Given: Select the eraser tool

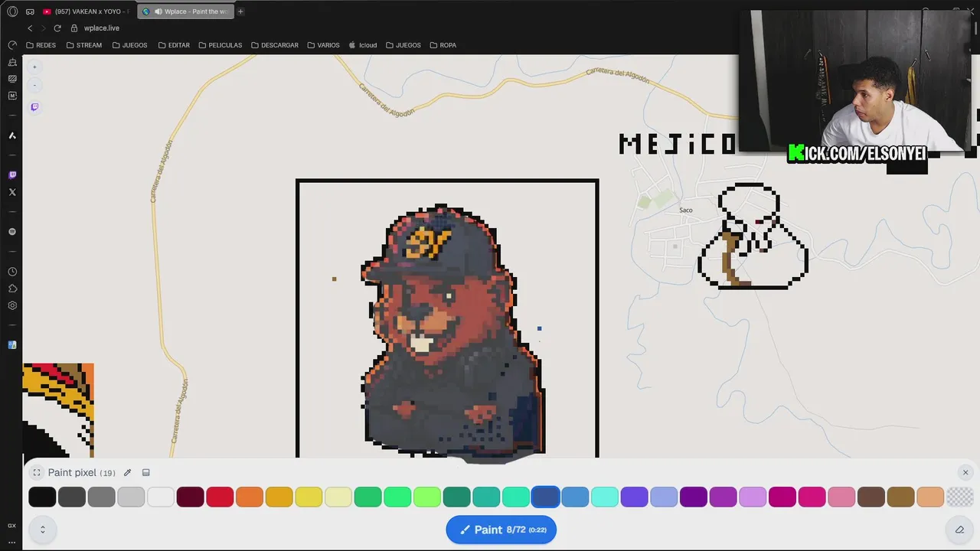Looking at the screenshot, I should 959,530.
